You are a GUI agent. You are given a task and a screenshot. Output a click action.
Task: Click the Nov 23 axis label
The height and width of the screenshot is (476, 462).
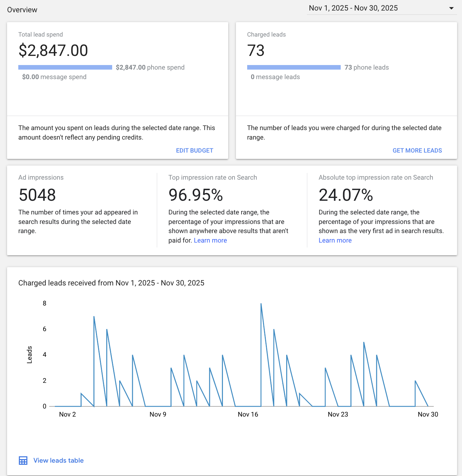(338, 414)
